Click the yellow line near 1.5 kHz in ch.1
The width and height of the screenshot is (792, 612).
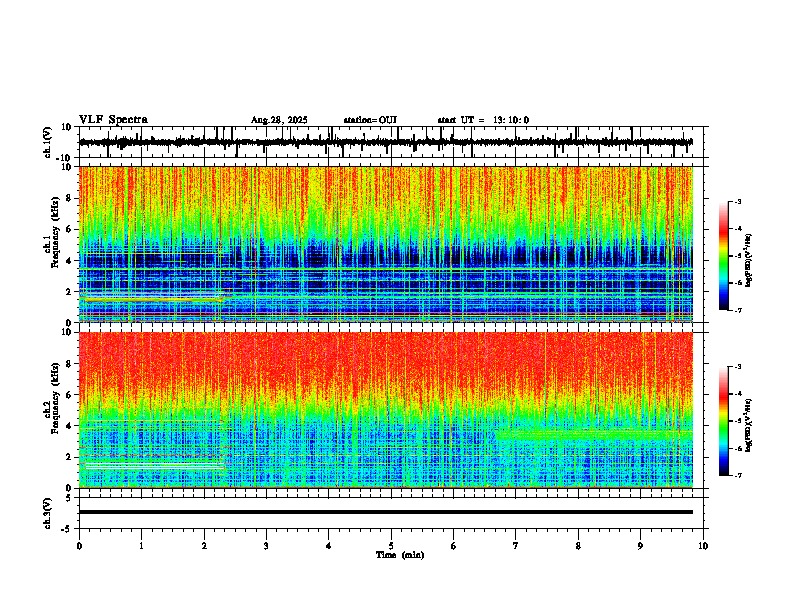tap(152, 300)
